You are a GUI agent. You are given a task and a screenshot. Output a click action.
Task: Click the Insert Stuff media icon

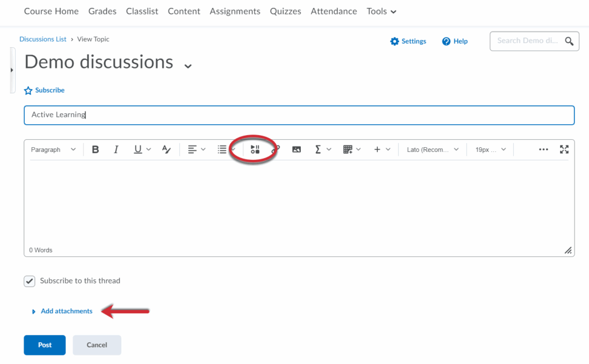255,150
